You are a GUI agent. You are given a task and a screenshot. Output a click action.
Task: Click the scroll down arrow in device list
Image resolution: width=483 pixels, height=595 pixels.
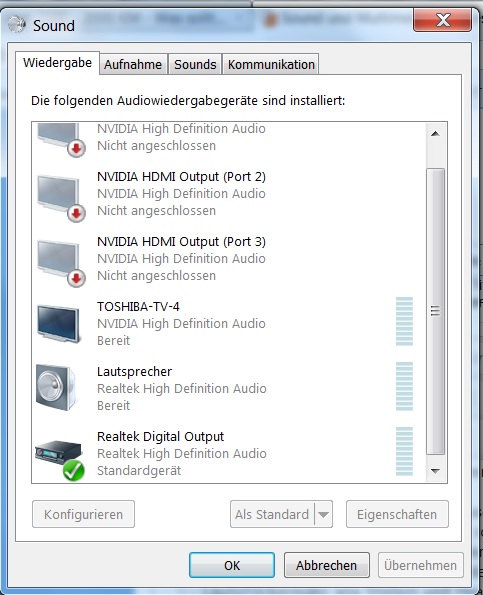tap(435, 471)
